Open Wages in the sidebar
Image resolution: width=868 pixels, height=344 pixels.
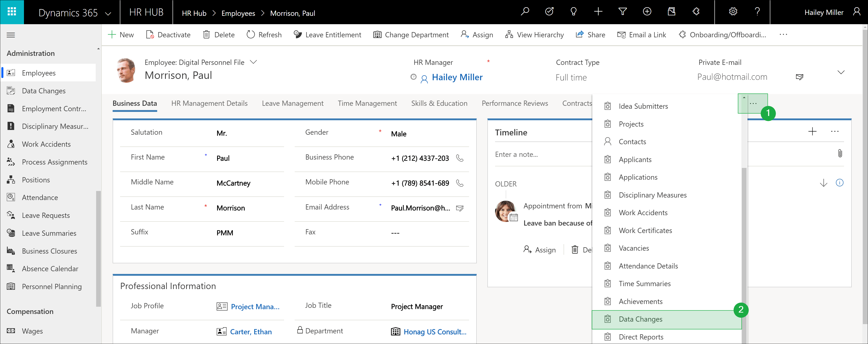pyautogui.click(x=48, y=331)
